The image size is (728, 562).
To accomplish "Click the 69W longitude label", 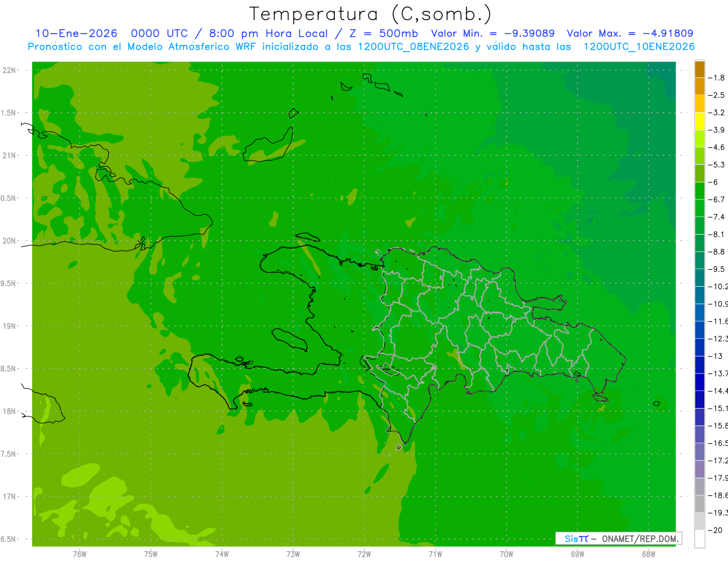I will 577,554.
